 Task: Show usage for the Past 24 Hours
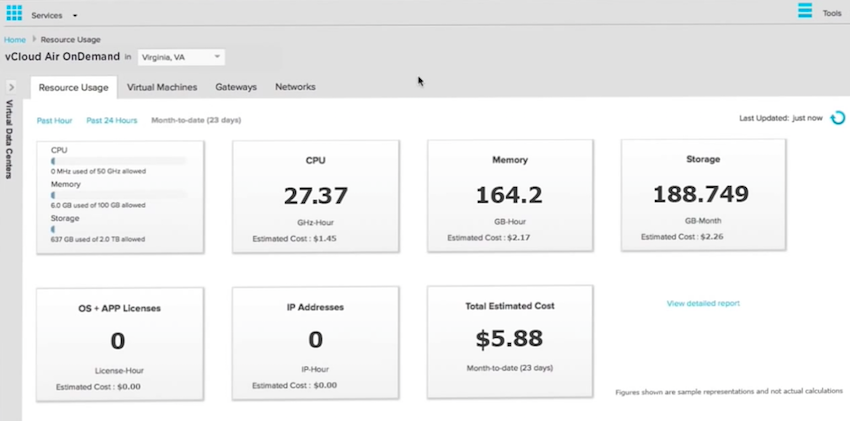click(x=112, y=120)
